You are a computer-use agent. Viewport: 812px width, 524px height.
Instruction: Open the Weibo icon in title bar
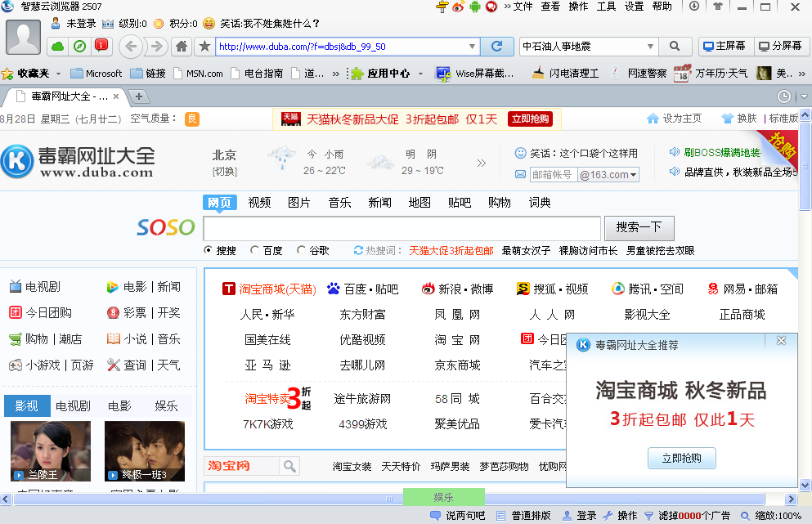pyautogui.click(x=459, y=7)
